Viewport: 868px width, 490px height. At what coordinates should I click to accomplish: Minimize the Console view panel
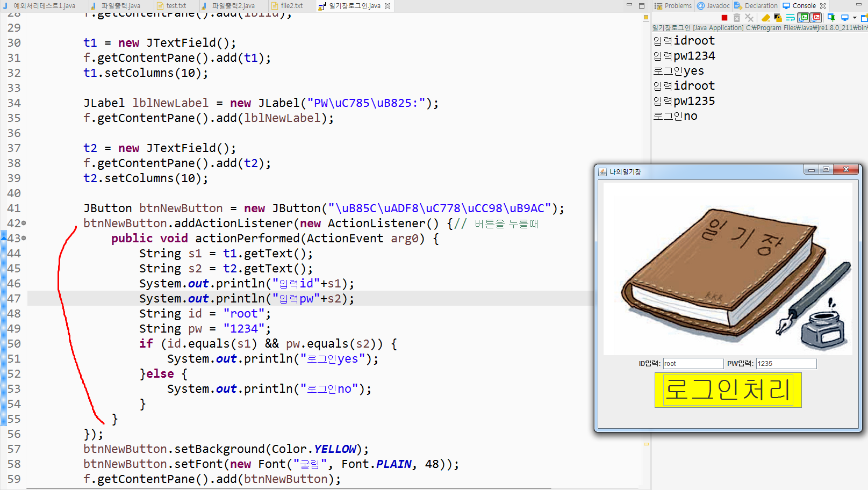point(859,4)
